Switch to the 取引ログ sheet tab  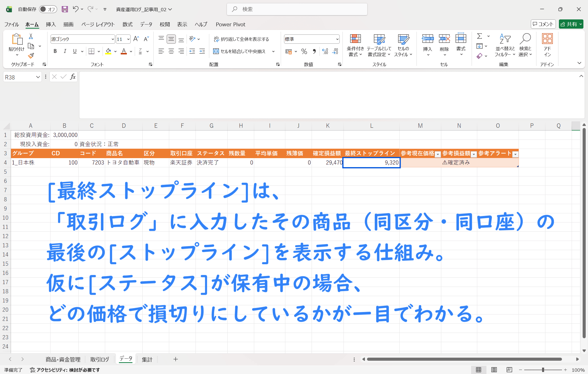pos(100,359)
